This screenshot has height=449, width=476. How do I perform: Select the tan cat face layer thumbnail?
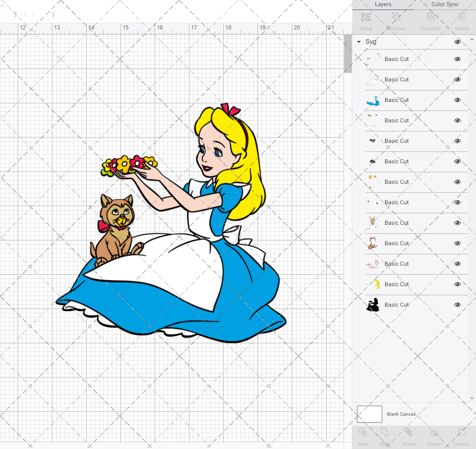click(x=373, y=222)
